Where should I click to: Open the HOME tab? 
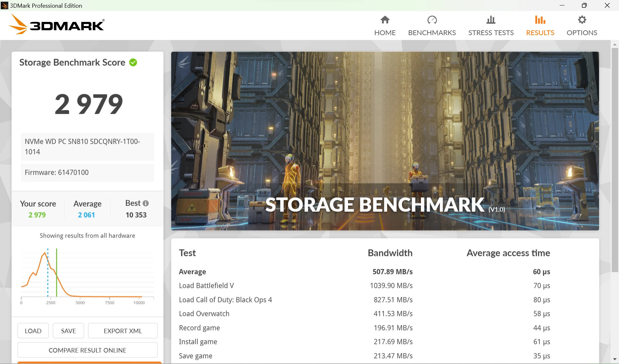pyautogui.click(x=385, y=26)
